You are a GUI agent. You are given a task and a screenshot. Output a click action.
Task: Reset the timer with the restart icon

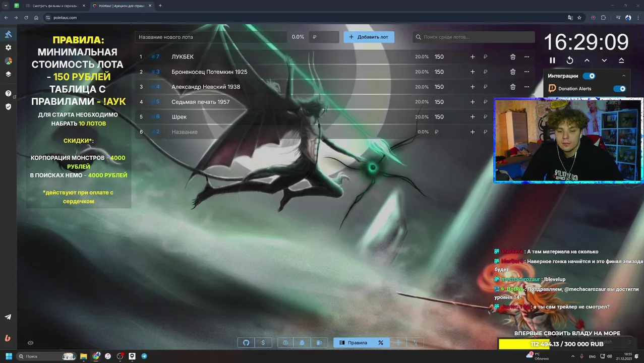coord(570,60)
